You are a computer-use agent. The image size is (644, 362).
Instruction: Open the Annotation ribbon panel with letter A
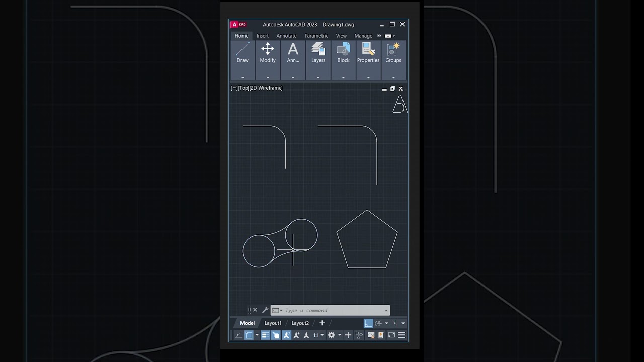click(293, 60)
